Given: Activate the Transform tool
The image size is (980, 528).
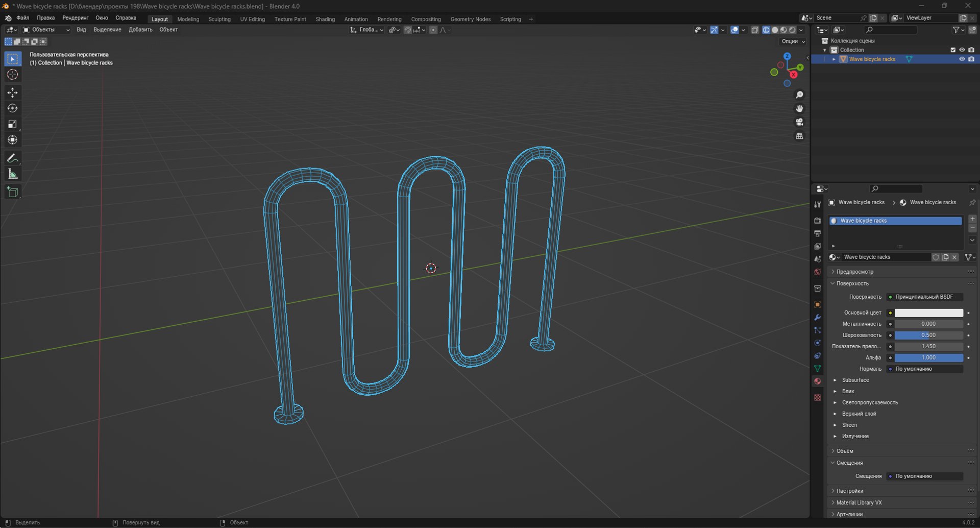Looking at the screenshot, I should (x=13, y=140).
